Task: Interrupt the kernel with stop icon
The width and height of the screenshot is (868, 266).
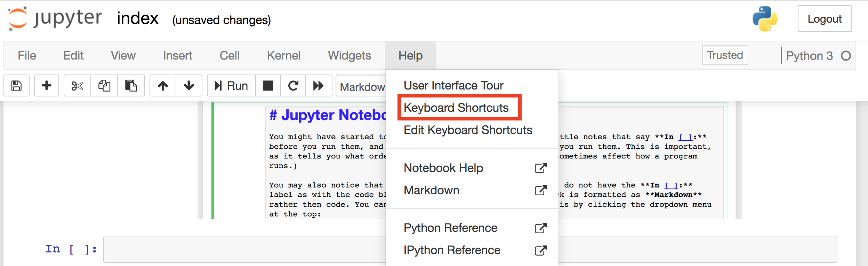Action: tap(268, 86)
